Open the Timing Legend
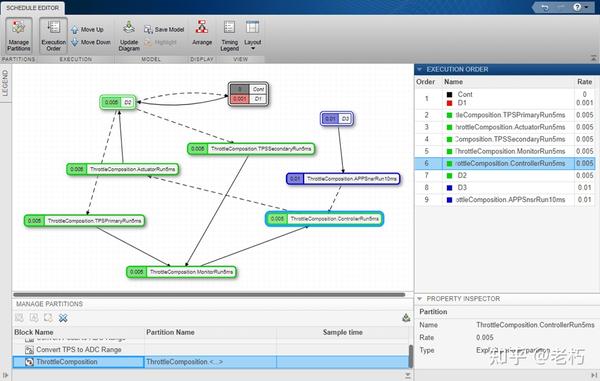 229,36
